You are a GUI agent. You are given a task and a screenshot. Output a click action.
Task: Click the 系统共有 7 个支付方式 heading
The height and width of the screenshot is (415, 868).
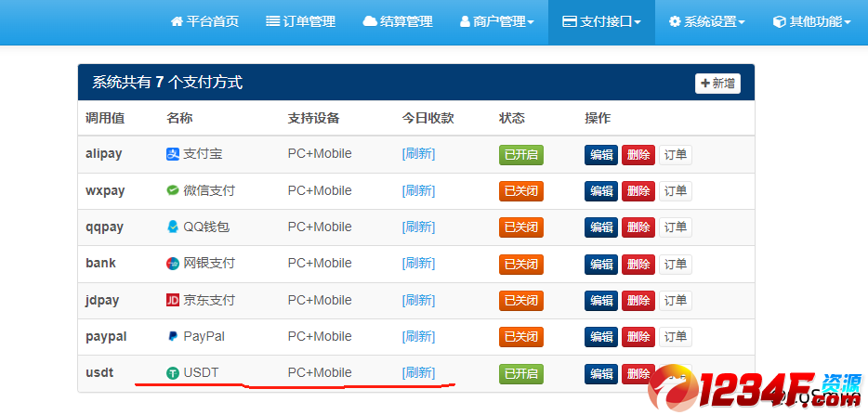click(167, 83)
